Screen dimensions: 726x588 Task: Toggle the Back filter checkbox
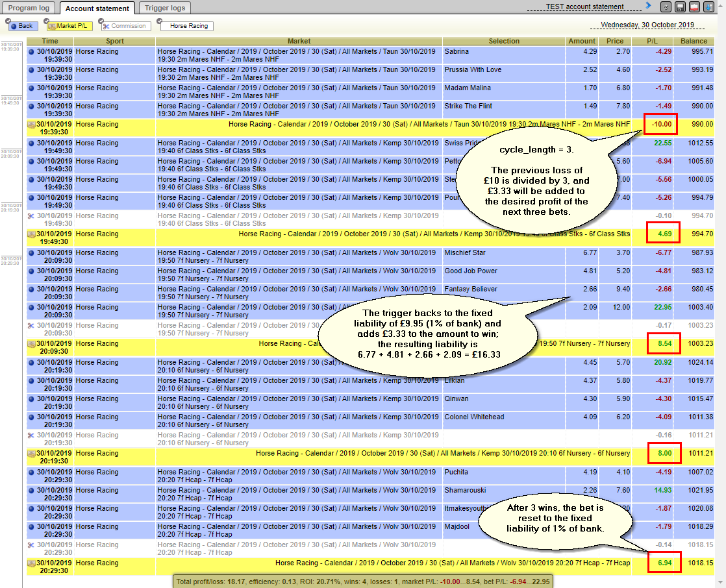pyautogui.click(x=21, y=26)
